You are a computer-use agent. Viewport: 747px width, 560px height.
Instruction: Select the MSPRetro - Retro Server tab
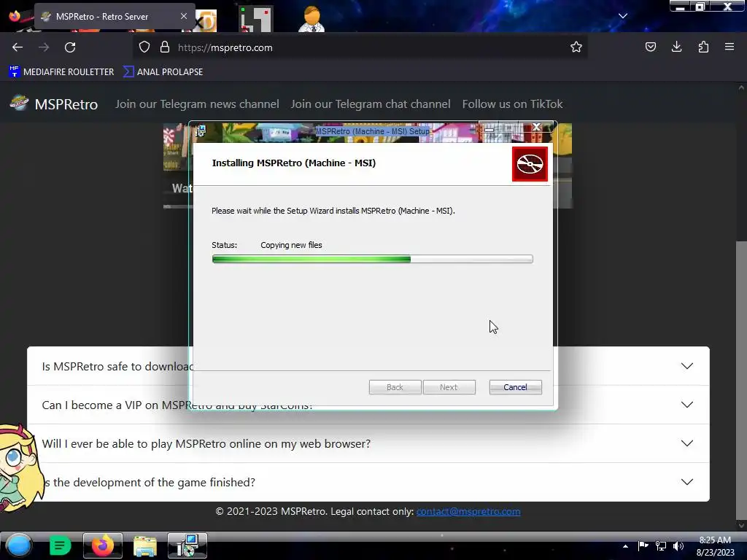(x=115, y=16)
